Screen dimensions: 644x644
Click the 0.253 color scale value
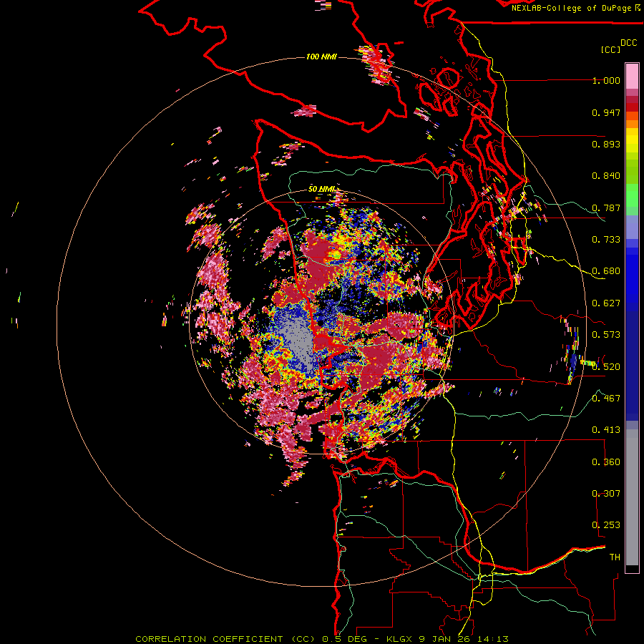tap(606, 525)
